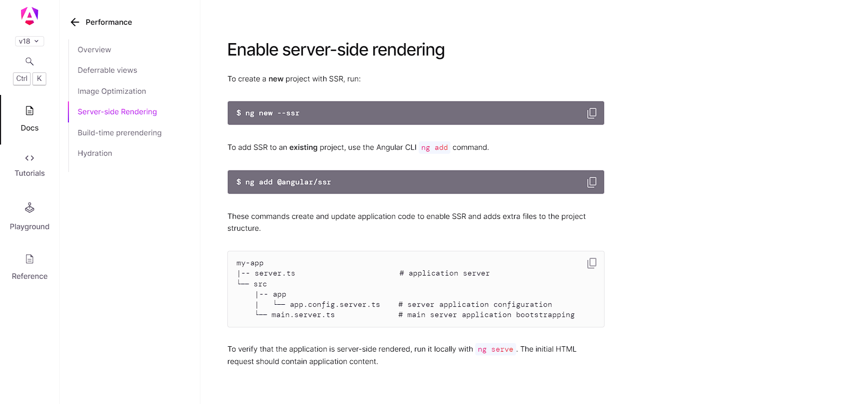Open the Playground joystick icon
This screenshot has width=868, height=404.
point(30,208)
